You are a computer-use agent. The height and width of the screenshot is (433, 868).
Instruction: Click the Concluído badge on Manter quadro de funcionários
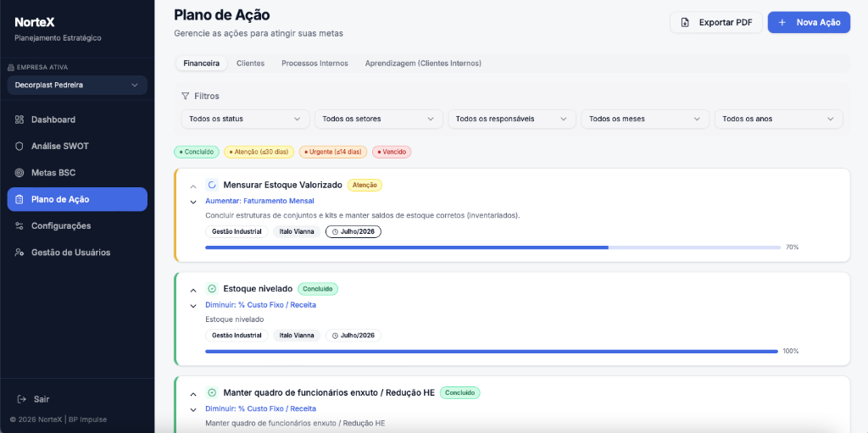click(460, 392)
